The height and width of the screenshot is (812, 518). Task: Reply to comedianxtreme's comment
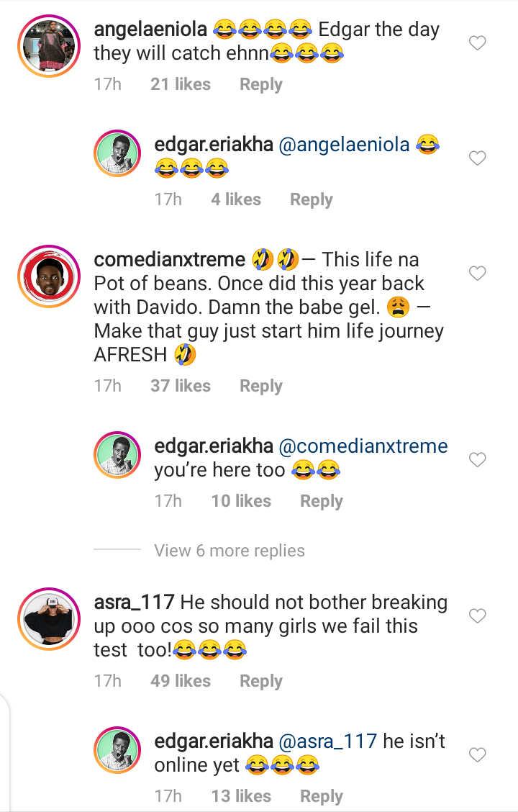[260, 386]
